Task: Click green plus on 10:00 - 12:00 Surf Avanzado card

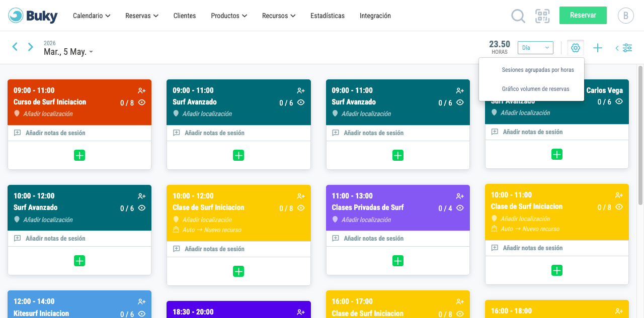Action: pos(79,261)
